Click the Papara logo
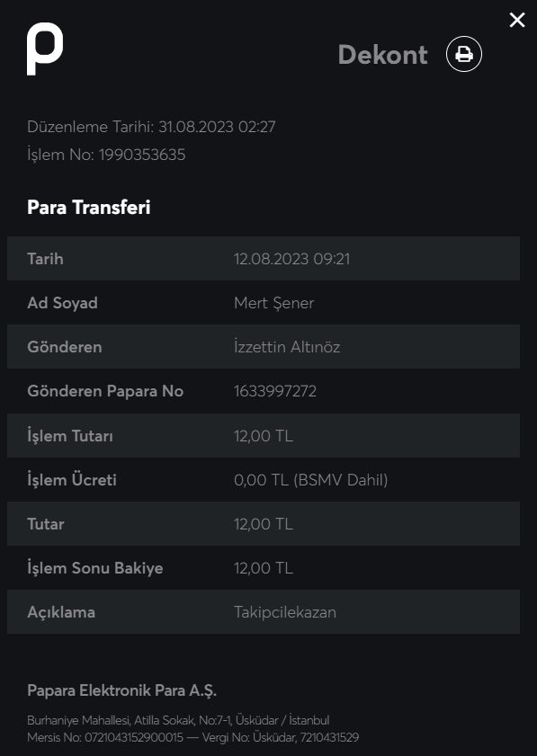This screenshot has width=537, height=756. coord(45,49)
